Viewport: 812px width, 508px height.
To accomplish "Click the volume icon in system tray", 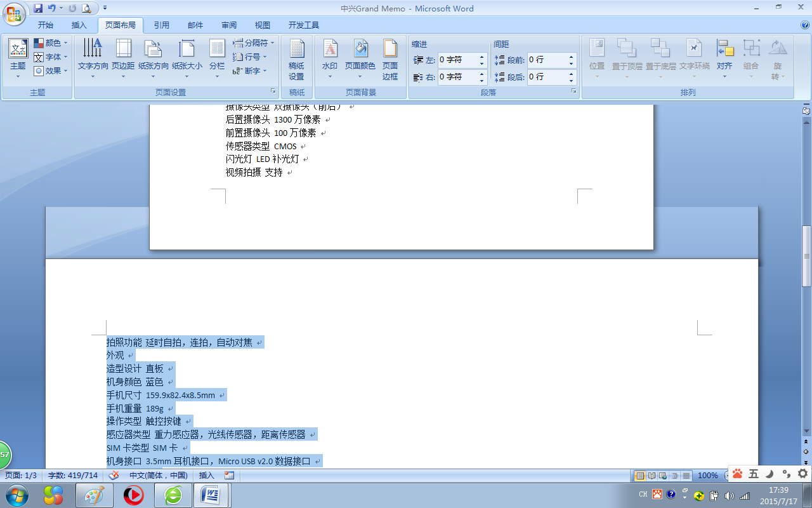I will click(x=729, y=495).
